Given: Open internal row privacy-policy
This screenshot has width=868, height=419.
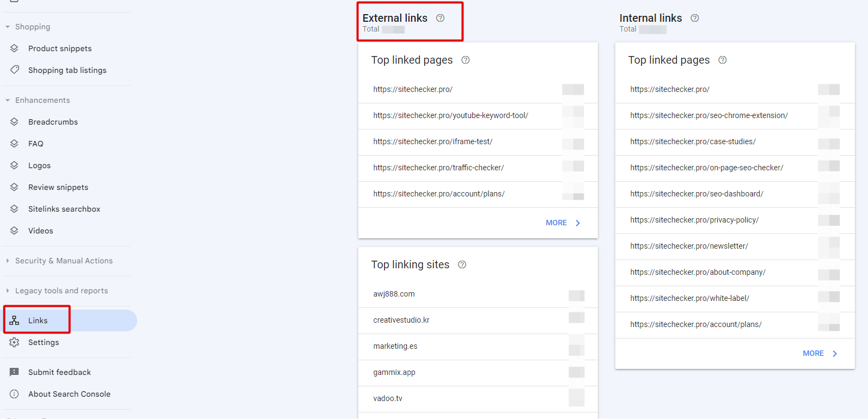Looking at the screenshot, I should point(735,220).
